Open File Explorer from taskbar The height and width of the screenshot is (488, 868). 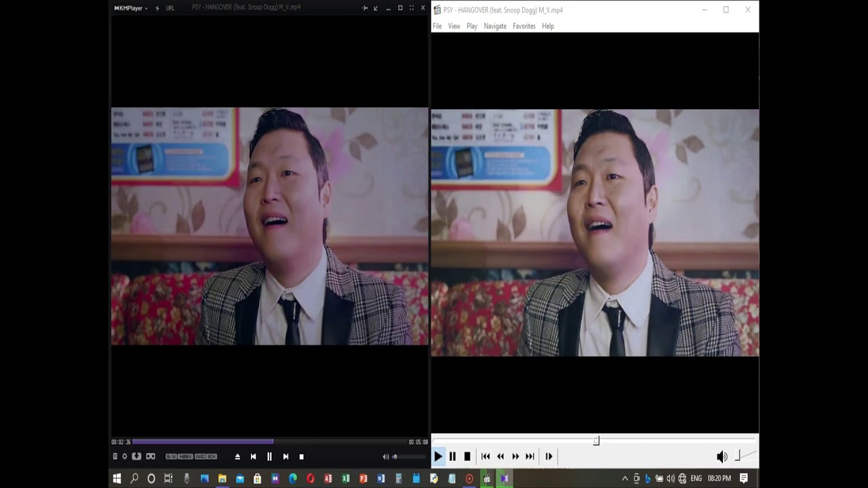(x=222, y=479)
